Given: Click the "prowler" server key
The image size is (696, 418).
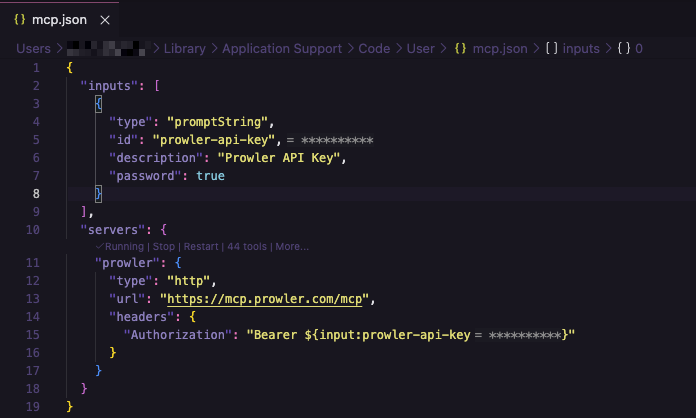Looking at the screenshot, I should 127,263.
